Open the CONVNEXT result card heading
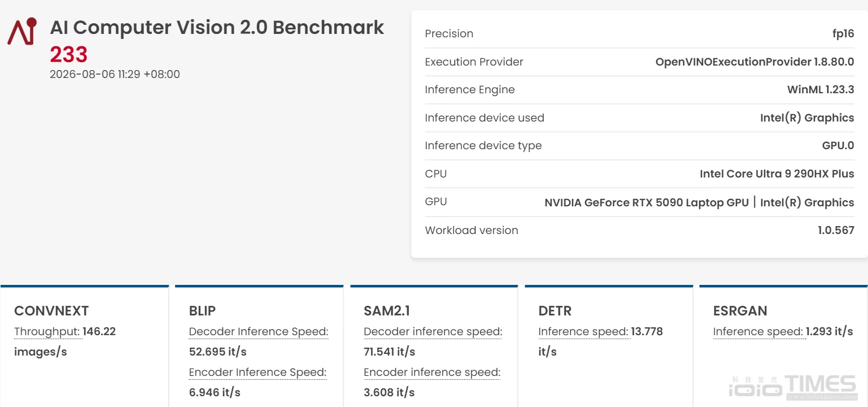 pos(51,311)
